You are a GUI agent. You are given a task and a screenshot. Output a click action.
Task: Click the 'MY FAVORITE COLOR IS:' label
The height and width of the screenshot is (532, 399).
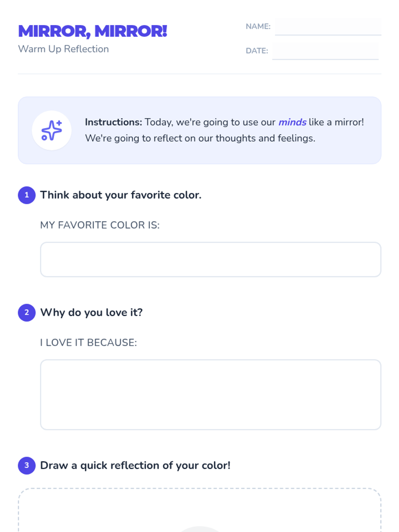(x=100, y=225)
